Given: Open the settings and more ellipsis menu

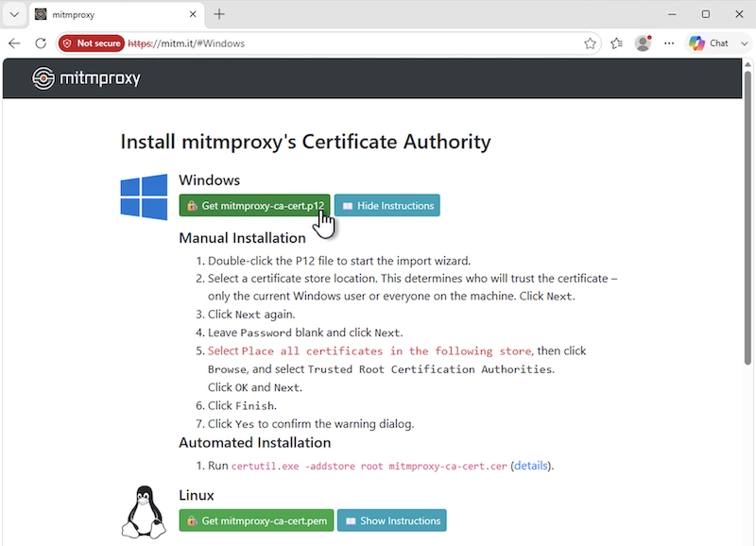Looking at the screenshot, I should point(669,43).
